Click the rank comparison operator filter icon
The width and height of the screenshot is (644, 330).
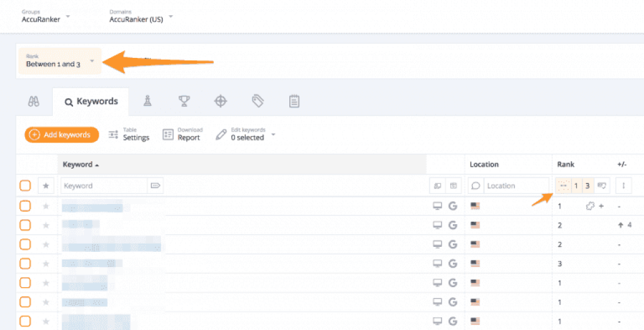[x=563, y=186]
